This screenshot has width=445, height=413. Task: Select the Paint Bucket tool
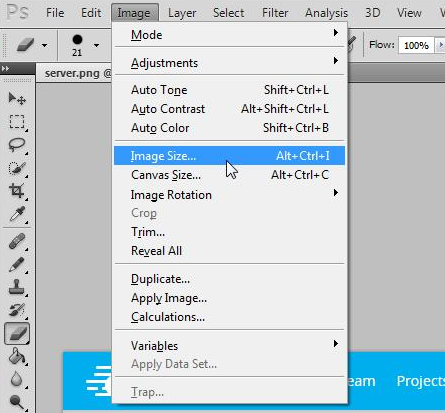click(17, 356)
